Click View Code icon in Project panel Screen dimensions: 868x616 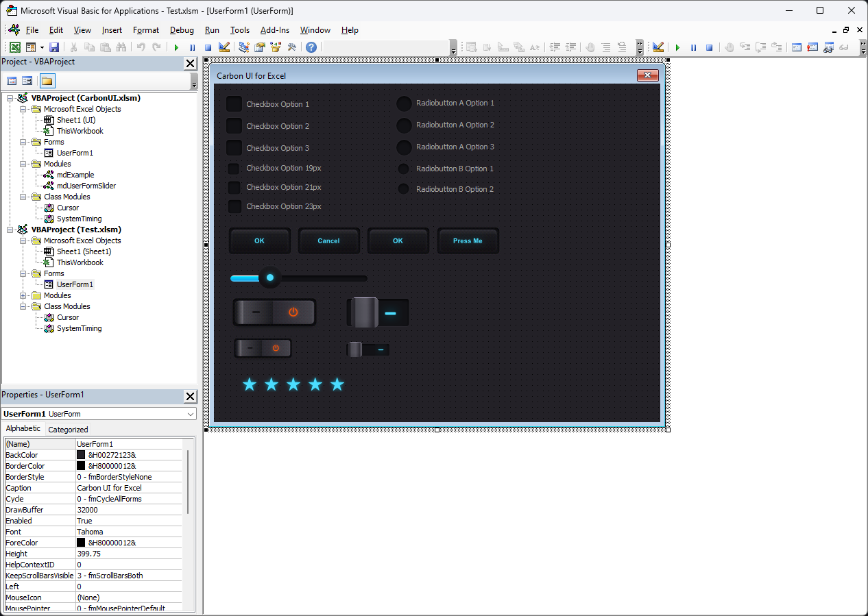[x=12, y=81]
